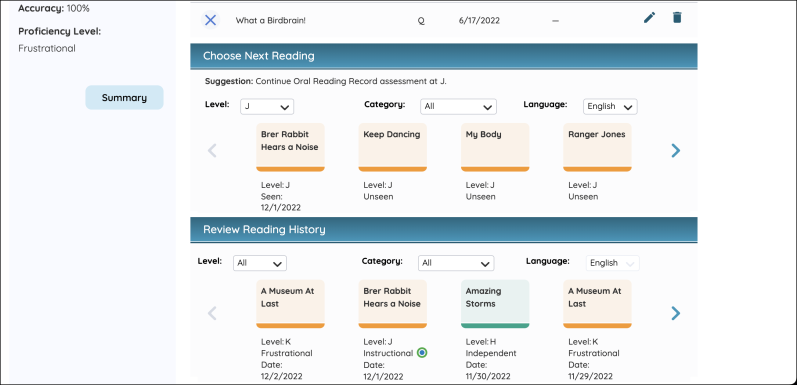The width and height of the screenshot is (797, 385).
Task: Move the Review Reading History carousel left
Action: pos(212,313)
